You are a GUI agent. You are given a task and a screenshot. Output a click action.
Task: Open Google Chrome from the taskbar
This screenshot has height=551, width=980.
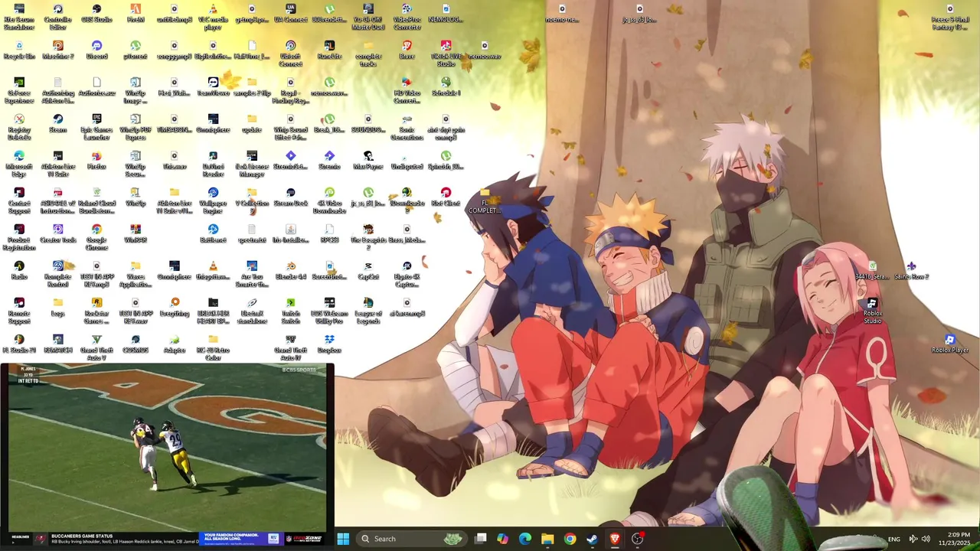pos(570,539)
